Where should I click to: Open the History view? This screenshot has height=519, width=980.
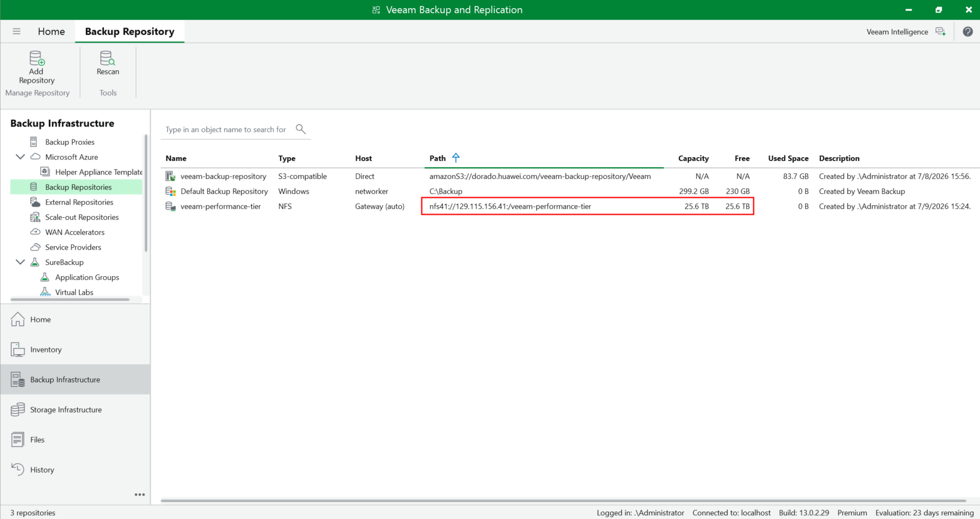(75, 470)
